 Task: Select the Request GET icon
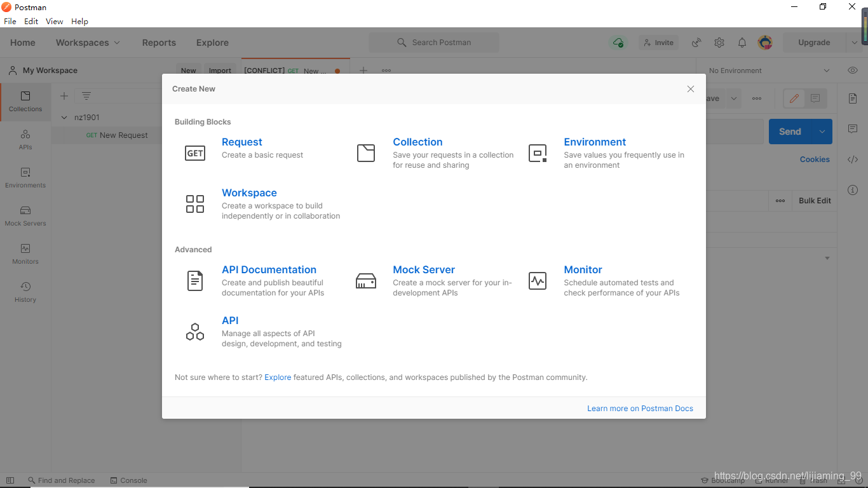[195, 153]
